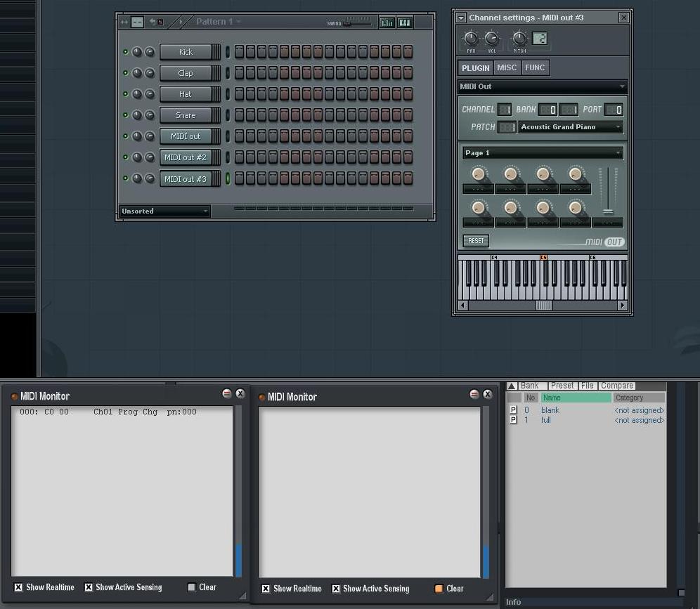Viewport: 700px width, 609px height.
Task: Open the MIDI Out plugin selector dropdown
Action: [543, 86]
